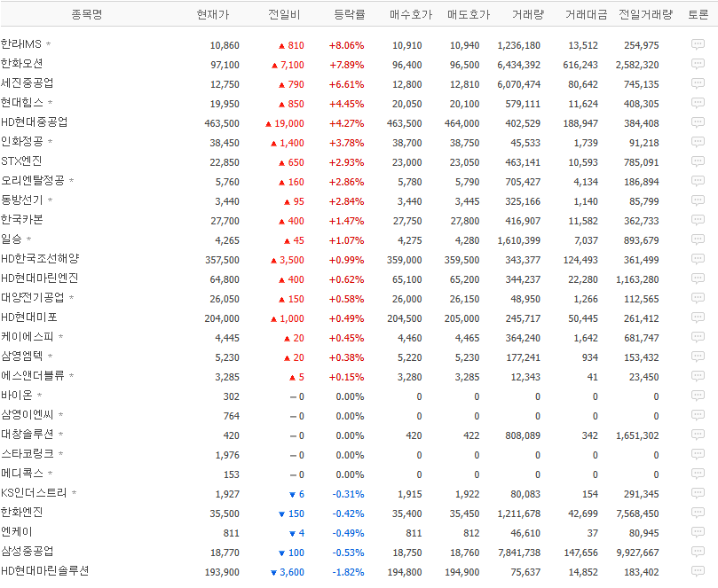Open discussion icon for 현대힘스 row
The height and width of the screenshot is (588, 718).
pos(698,103)
